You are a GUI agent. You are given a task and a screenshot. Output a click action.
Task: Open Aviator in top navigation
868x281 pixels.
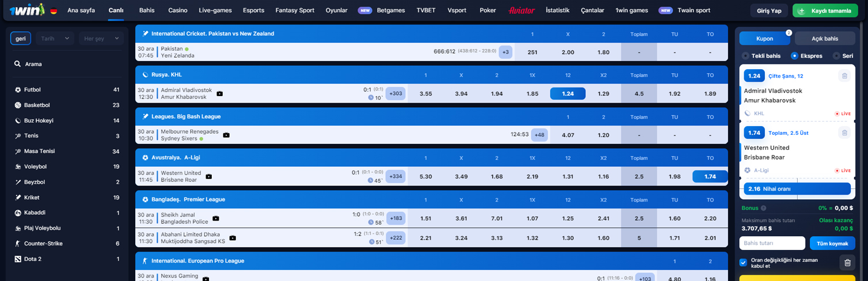[x=522, y=10]
